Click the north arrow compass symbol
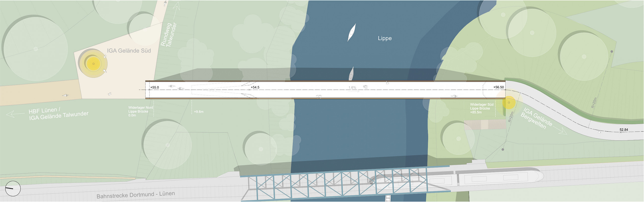 [x=13, y=189]
